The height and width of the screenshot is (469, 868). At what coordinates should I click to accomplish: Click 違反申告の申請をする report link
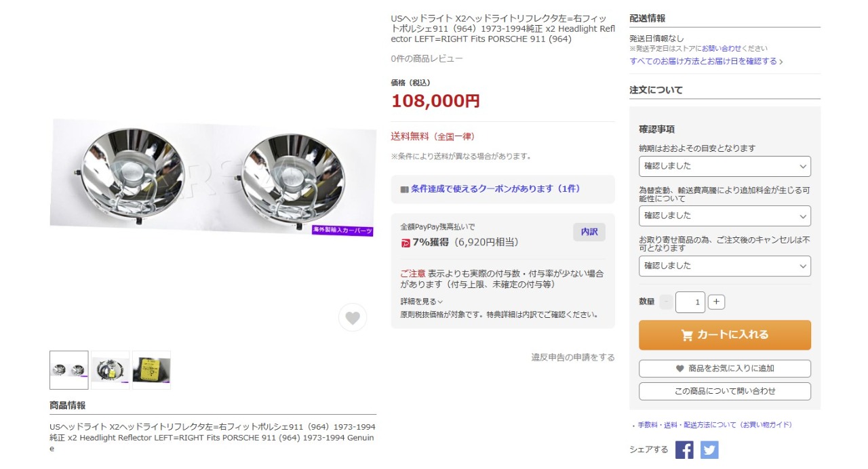coord(573,357)
